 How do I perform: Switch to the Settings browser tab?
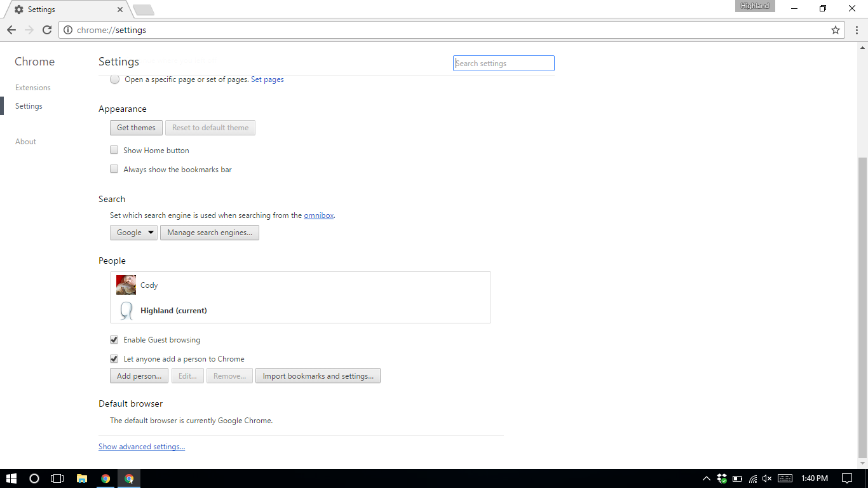point(67,10)
